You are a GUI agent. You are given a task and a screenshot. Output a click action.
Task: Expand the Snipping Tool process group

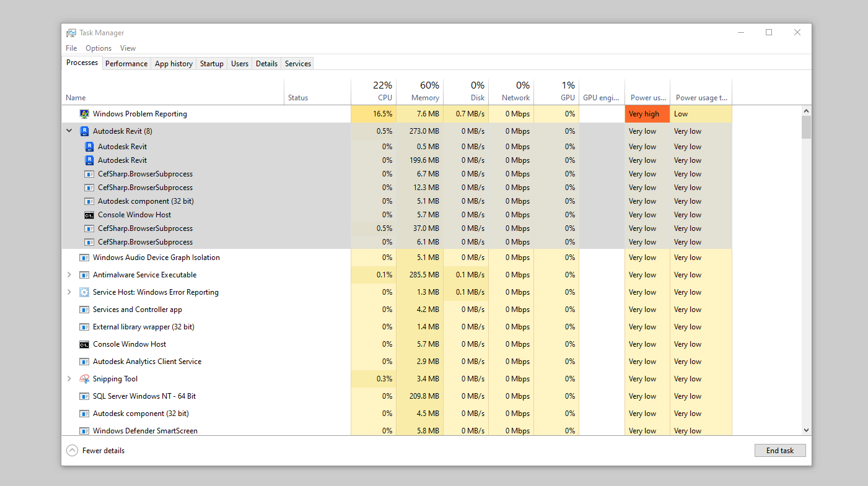click(x=69, y=378)
